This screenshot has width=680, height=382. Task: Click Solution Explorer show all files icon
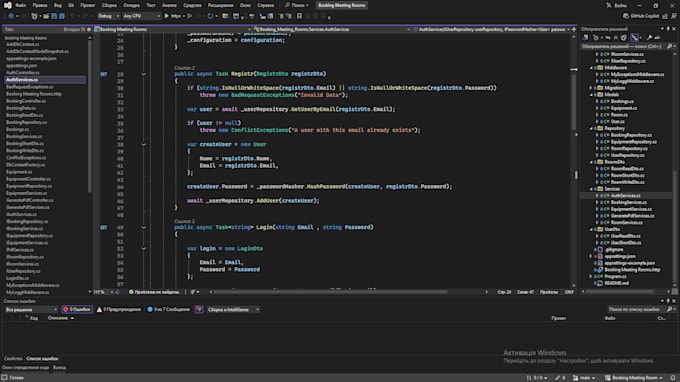(624, 38)
